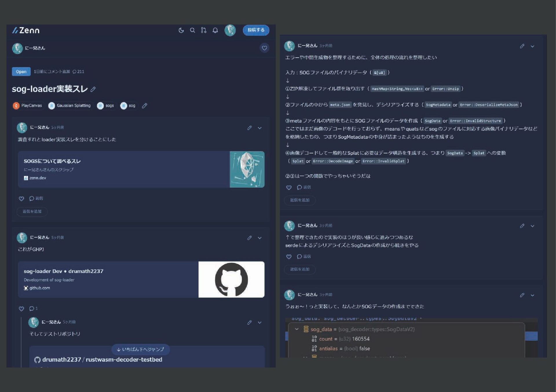Edit the エラーや中間生成物 comment pencil
Screen dimensions: 556x392
pyautogui.click(x=522, y=46)
